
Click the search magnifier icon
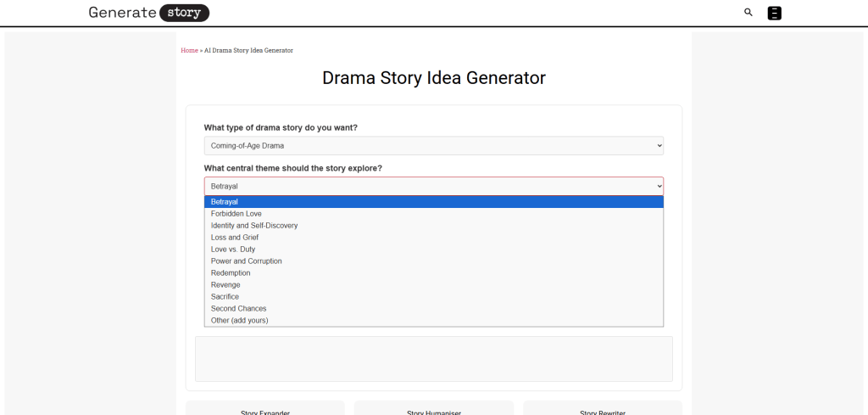(x=748, y=13)
